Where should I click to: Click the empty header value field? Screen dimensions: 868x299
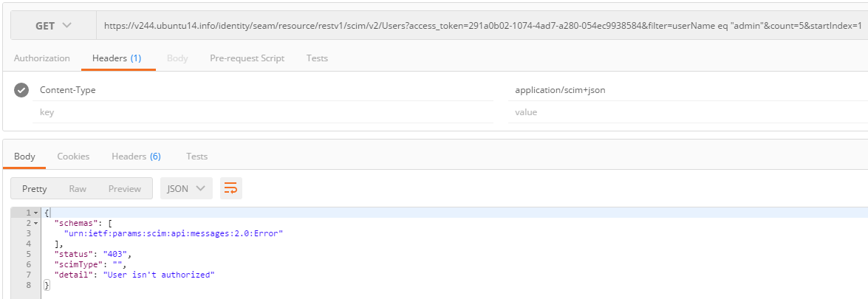pyautogui.click(x=687, y=112)
